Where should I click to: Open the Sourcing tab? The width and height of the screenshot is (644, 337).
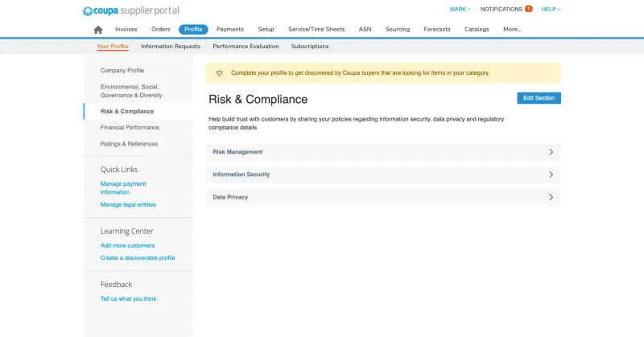click(397, 29)
